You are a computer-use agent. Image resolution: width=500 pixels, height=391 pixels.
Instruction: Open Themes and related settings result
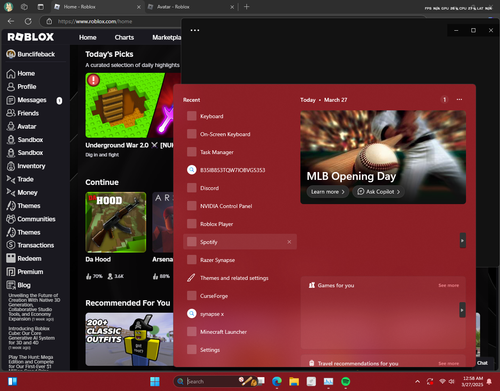[x=240, y=278]
